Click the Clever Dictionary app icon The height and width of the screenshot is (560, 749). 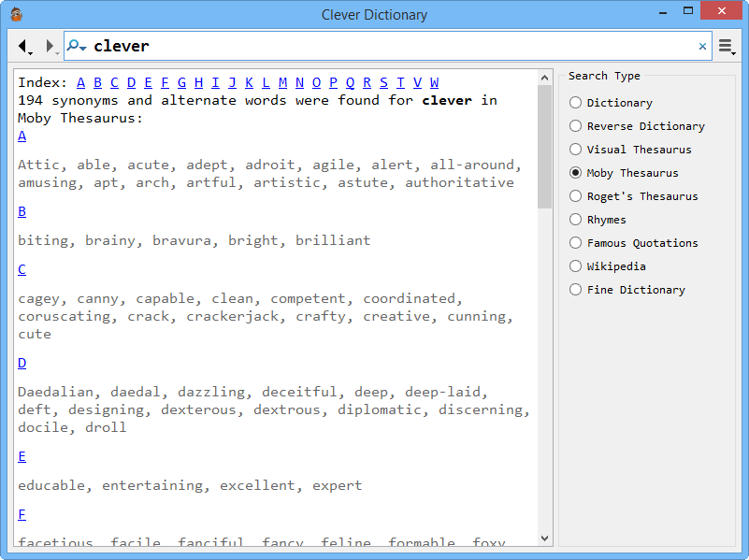coord(16,15)
